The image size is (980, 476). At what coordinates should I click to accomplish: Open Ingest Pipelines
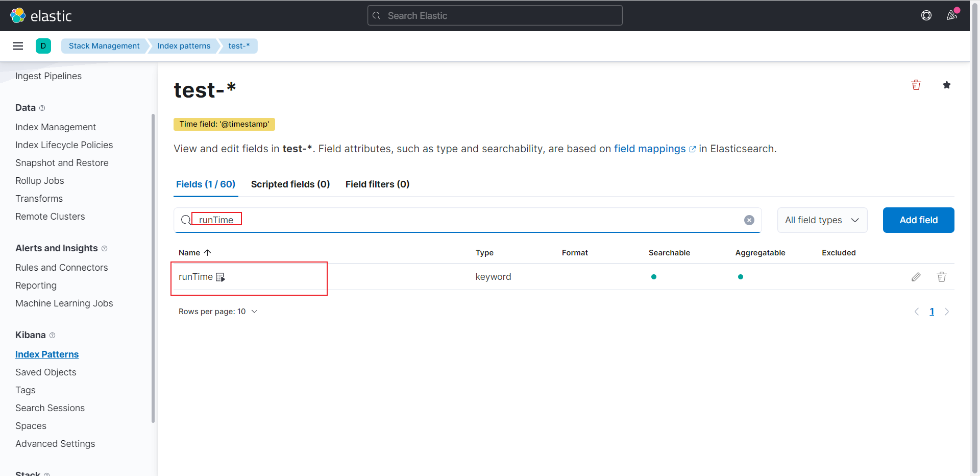pos(48,76)
